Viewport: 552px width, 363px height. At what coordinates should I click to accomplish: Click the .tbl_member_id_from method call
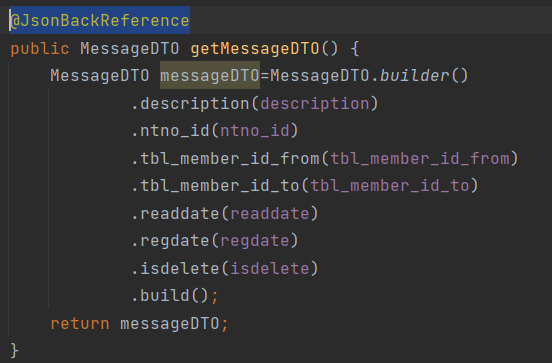[x=225, y=158]
